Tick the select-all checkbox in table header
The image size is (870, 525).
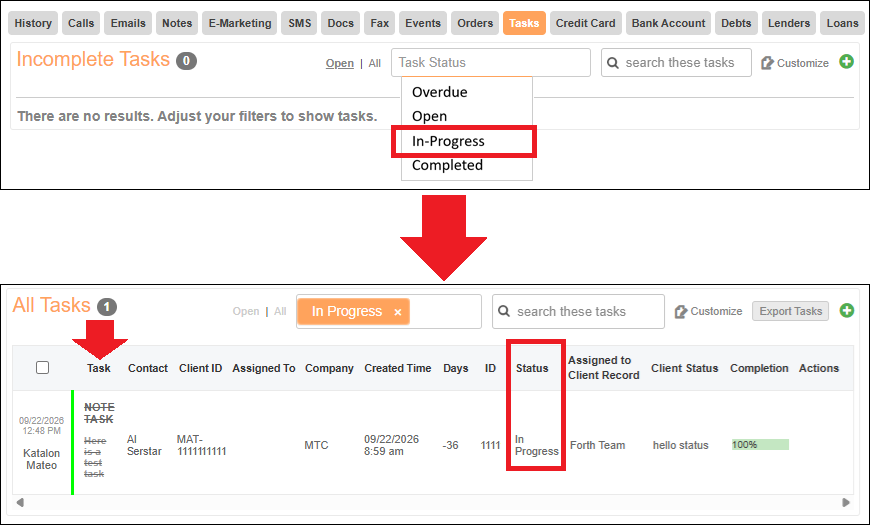pyautogui.click(x=42, y=367)
